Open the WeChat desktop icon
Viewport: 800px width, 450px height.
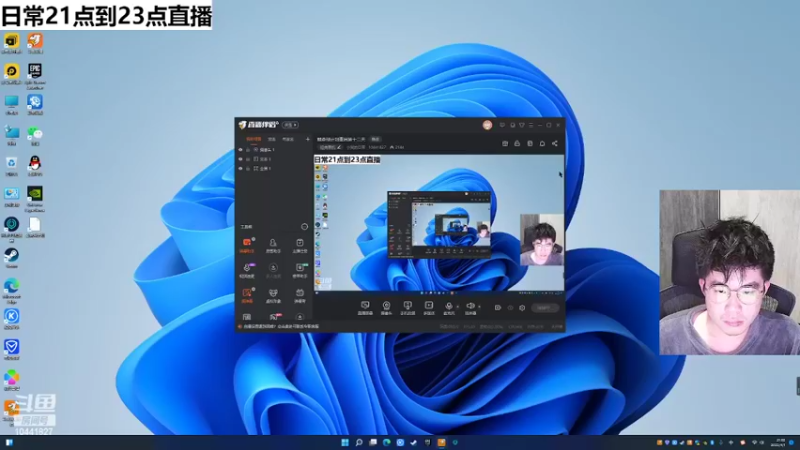[x=35, y=136]
